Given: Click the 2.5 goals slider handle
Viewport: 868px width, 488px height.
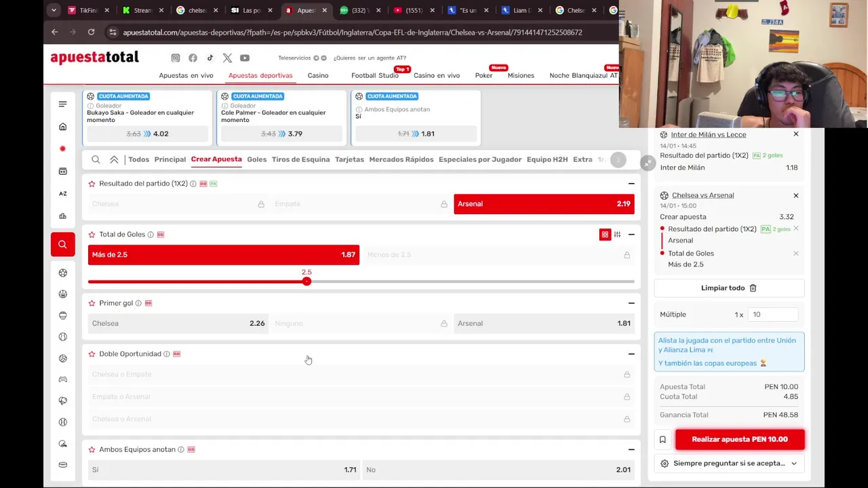Looking at the screenshot, I should point(307,281).
